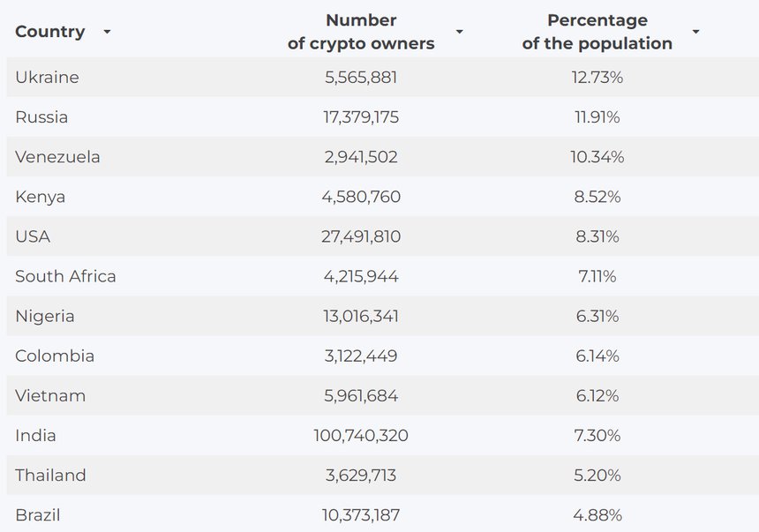Click the USA crypto owners value 27,491,810
Viewport: 759px width, 532px height.
pos(361,236)
